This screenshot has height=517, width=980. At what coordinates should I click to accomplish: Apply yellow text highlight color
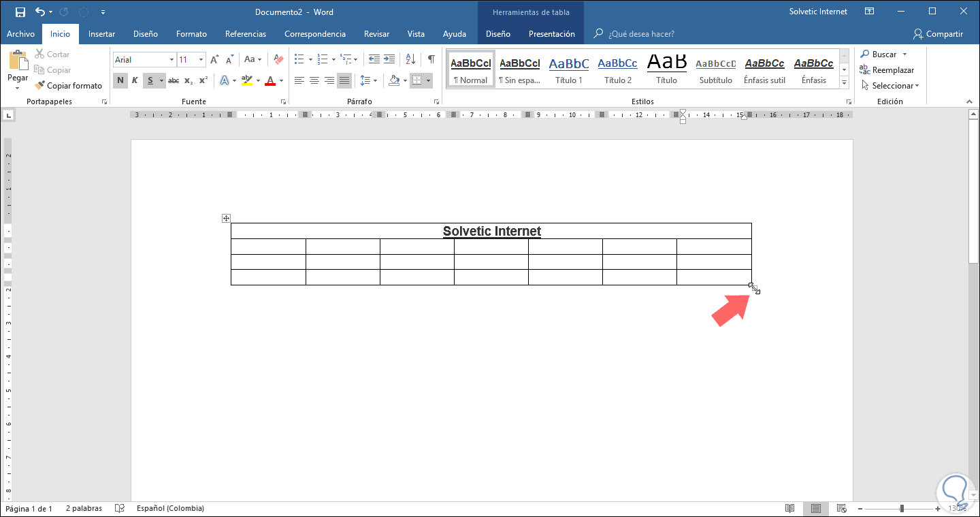247,81
